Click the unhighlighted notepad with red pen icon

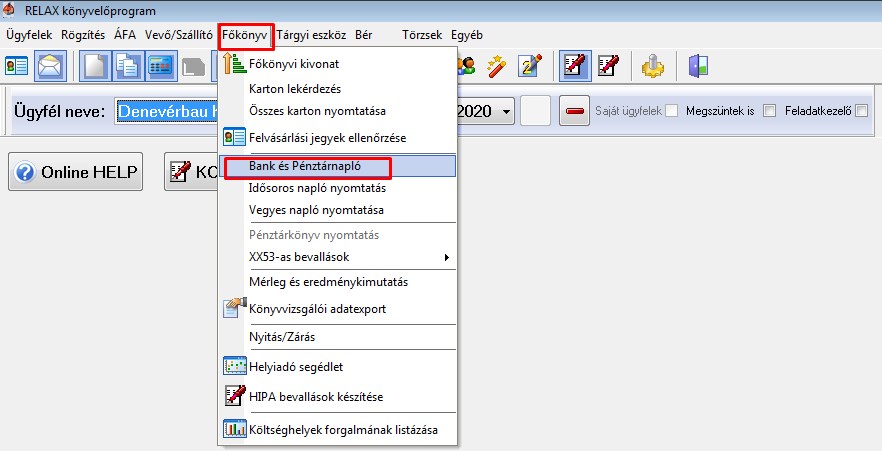pyautogui.click(x=609, y=66)
